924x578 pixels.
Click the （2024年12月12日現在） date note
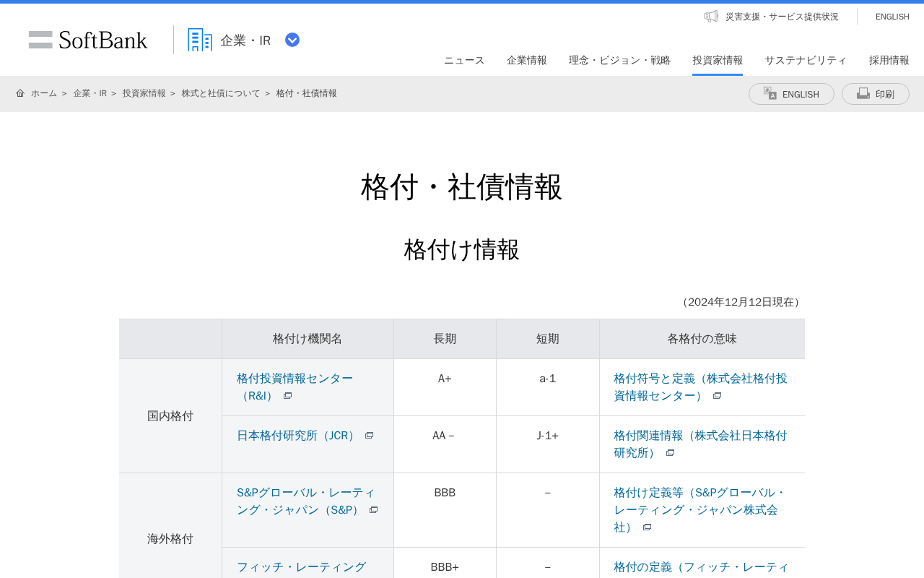[x=741, y=301]
